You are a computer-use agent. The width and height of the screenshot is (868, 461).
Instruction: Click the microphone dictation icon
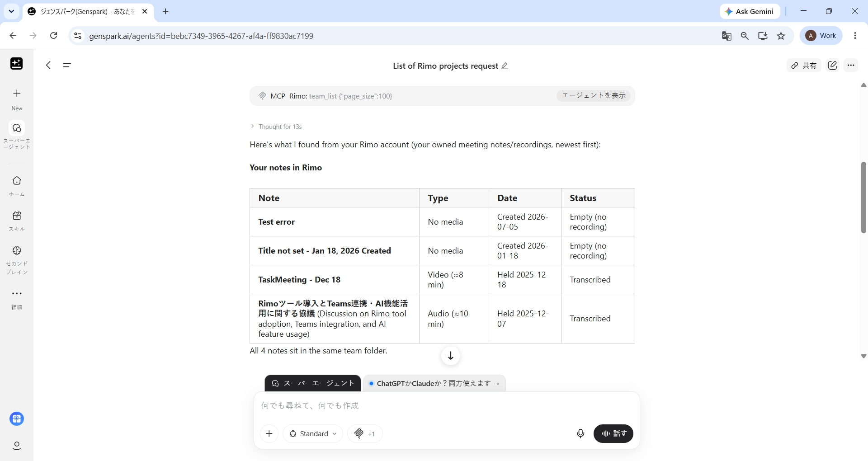coord(580,433)
